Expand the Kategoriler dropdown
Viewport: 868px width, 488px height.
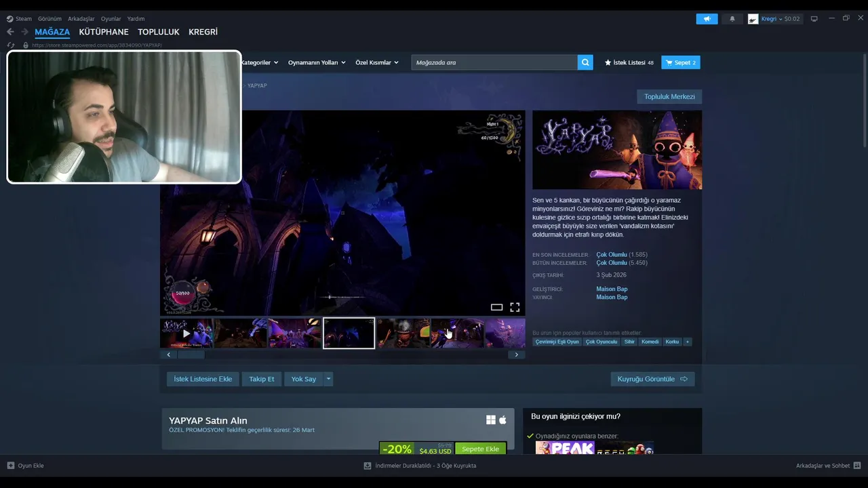pyautogui.click(x=259, y=62)
